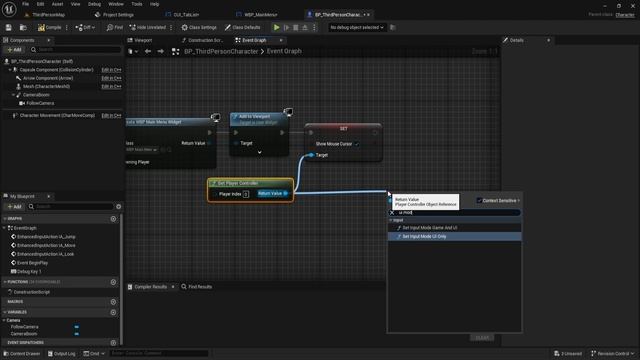Open the bookmarks dropdown in graph bar
The height and width of the screenshot is (360, 640).
tap(133, 51)
